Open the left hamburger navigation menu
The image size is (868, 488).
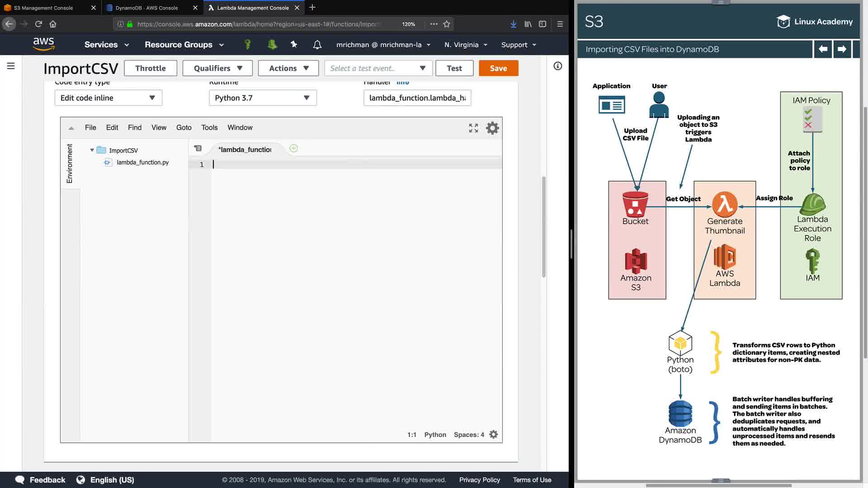[x=11, y=66]
